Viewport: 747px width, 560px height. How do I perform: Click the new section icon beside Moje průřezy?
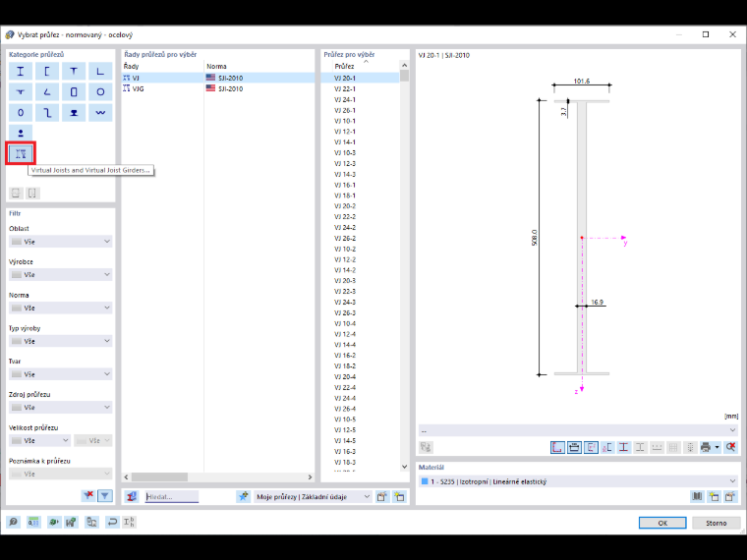[399, 497]
